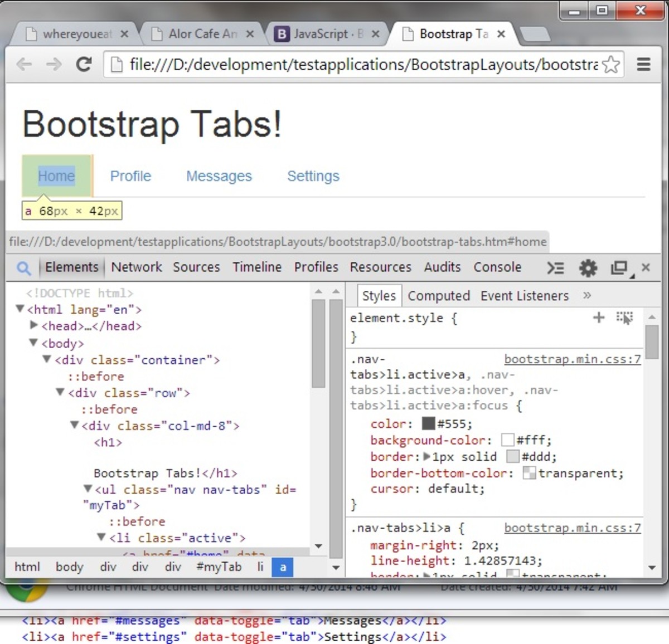Select 'a' in the DOM breadcrumb bar
Image resolution: width=669 pixels, height=644 pixels.
point(283,567)
